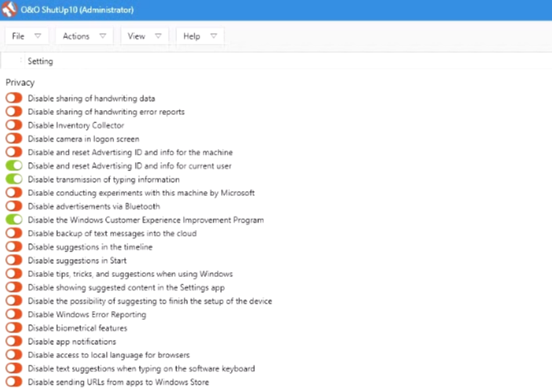This screenshot has width=552, height=392.
Task: Enable Disable Inventory Collector switch
Action: (14, 126)
